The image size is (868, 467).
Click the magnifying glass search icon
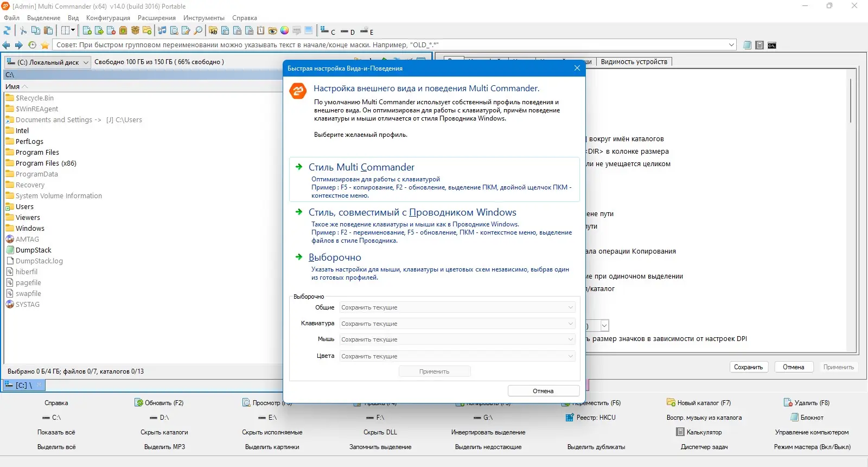[198, 30]
